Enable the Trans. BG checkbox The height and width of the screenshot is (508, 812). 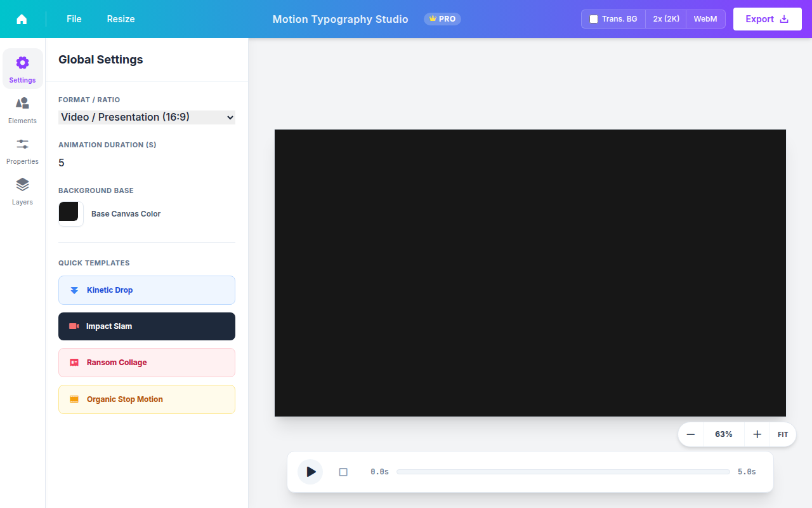(594, 19)
